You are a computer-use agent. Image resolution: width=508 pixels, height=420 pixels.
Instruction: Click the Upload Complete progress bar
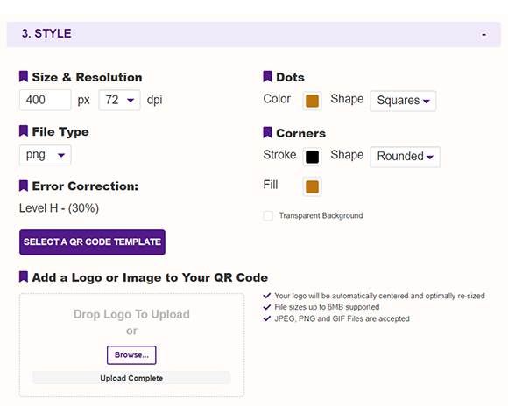[131, 378]
